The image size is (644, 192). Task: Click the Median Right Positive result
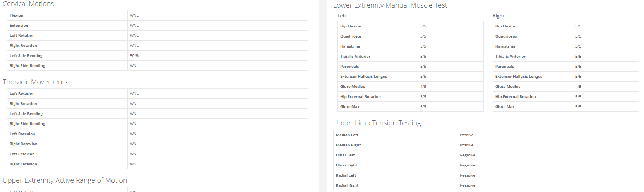point(466,145)
